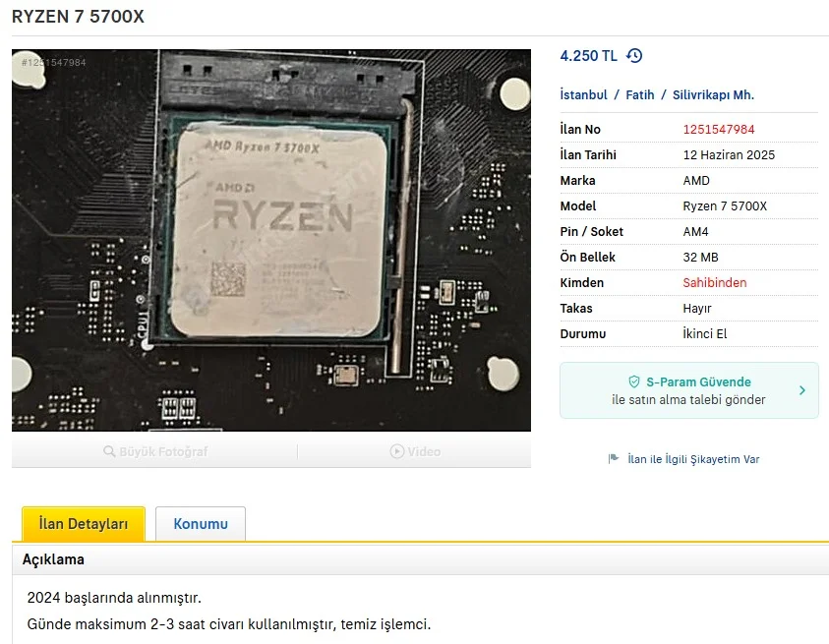Open the Fatih district link
Image resolution: width=829 pixels, height=644 pixels.
640,95
